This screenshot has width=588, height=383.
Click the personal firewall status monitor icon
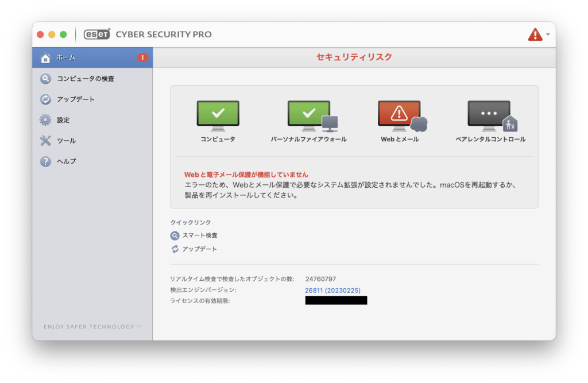point(312,116)
